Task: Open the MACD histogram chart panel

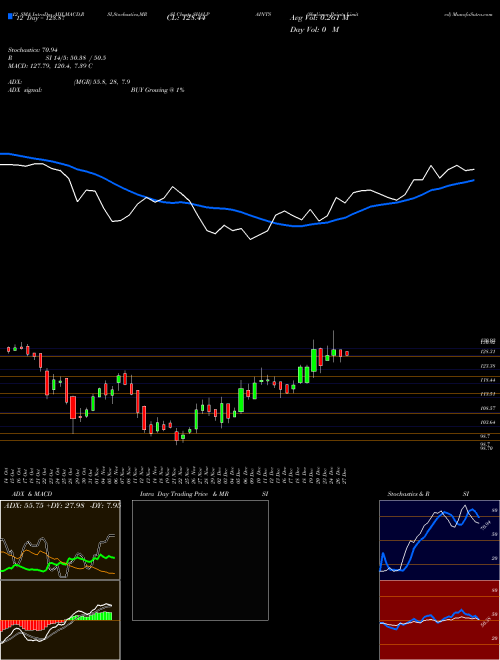Action: (x=60, y=620)
